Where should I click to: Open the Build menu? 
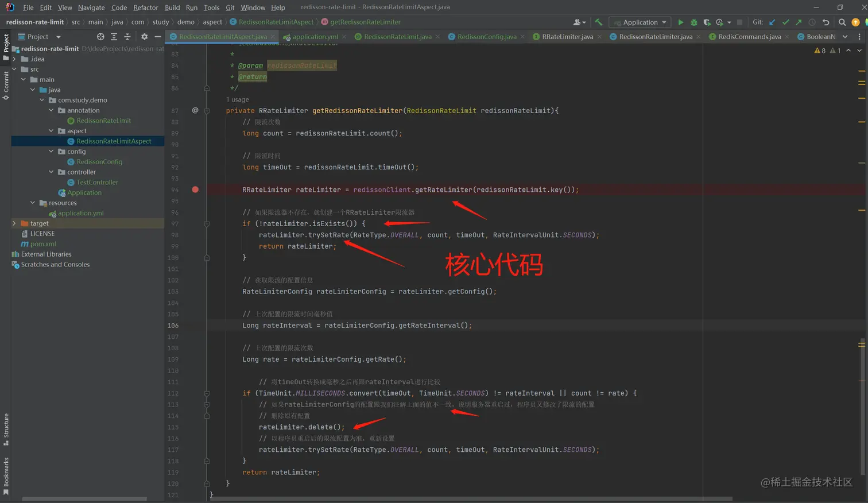click(172, 7)
